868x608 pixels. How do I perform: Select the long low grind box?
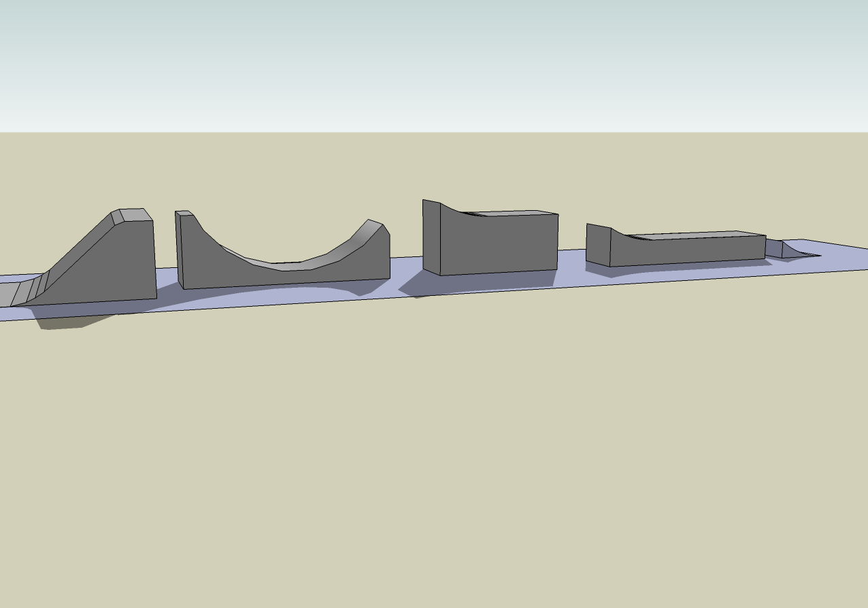pos(680,248)
